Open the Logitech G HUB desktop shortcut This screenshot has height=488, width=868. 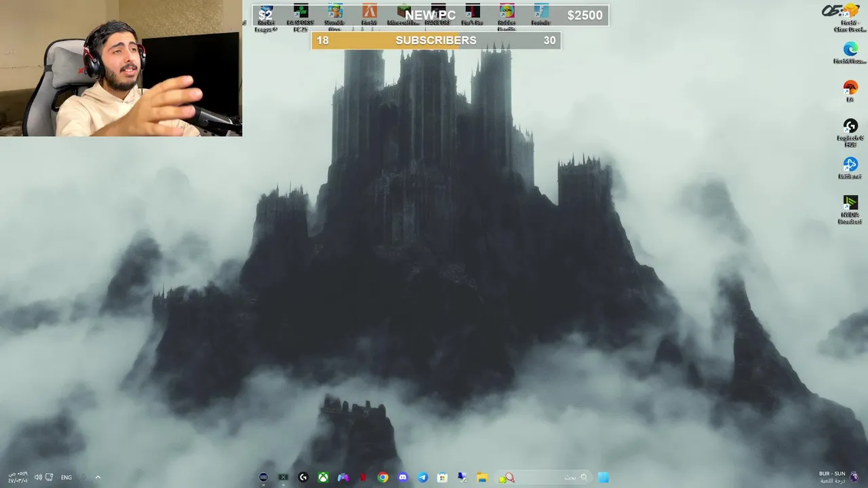click(850, 133)
